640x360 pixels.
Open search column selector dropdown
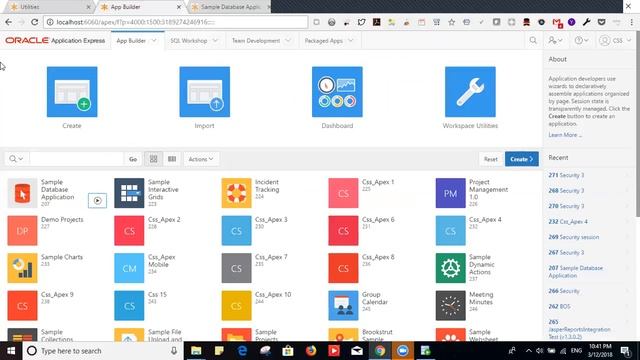click(16, 159)
